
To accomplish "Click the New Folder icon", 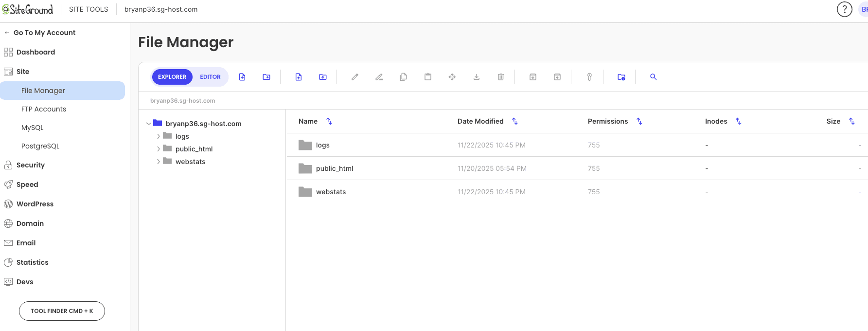I will [x=266, y=77].
